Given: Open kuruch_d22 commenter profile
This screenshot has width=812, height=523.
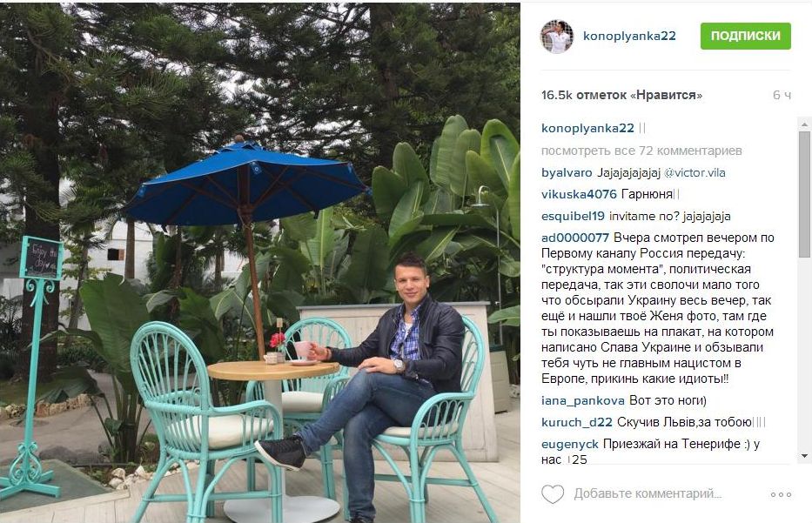Looking at the screenshot, I should 576,422.
